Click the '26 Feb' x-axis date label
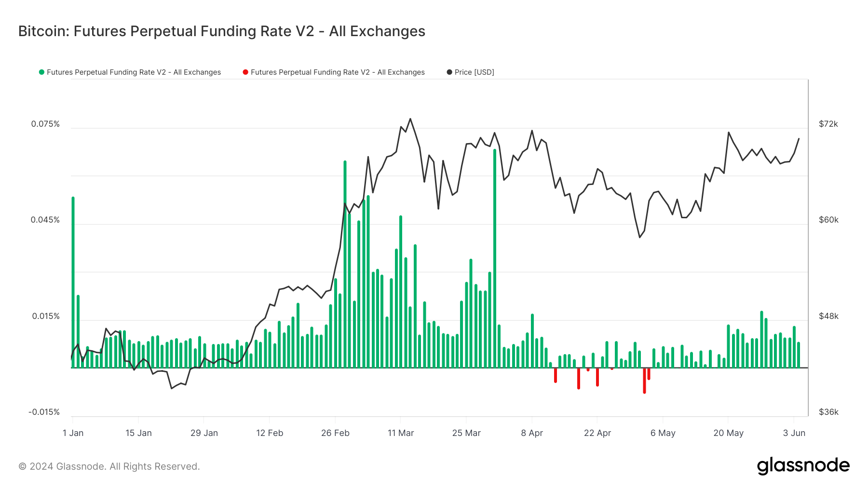 [335, 433]
